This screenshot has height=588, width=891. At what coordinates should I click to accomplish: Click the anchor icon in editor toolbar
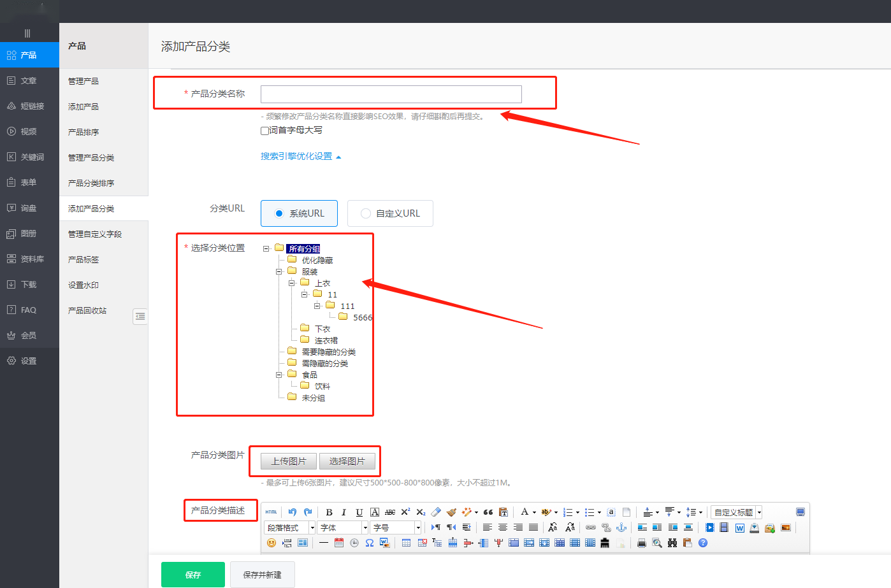(621, 527)
